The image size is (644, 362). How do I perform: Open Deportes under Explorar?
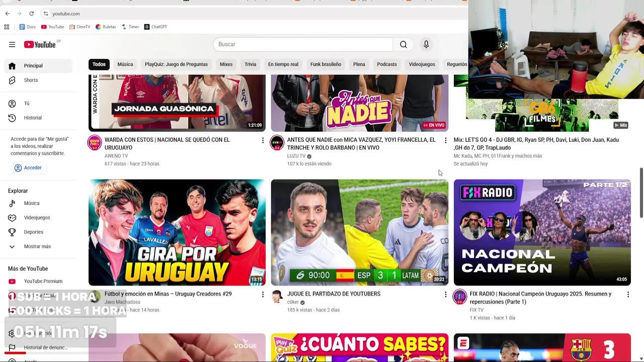(38, 232)
